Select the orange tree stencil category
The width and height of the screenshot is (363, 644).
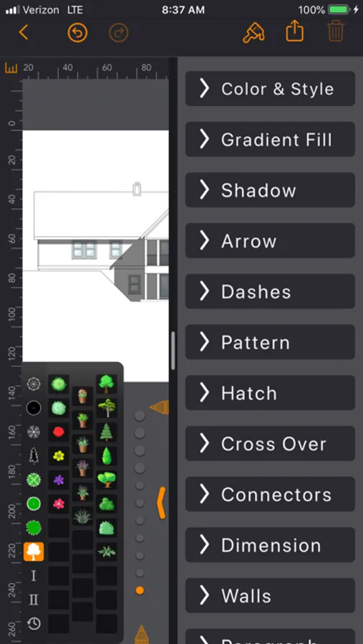coord(34,552)
